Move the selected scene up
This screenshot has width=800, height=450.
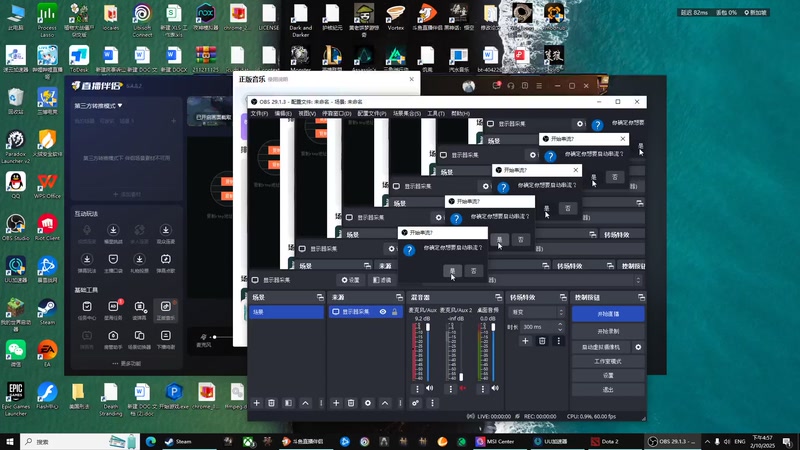coord(305,403)
